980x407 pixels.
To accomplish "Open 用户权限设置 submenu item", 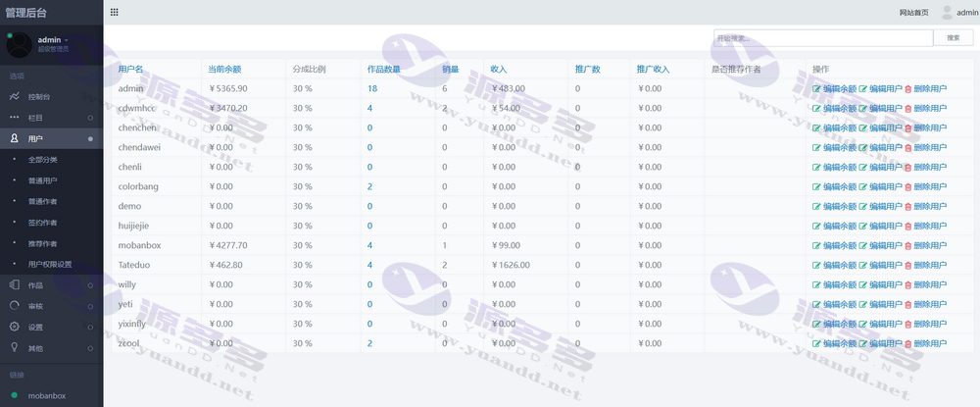I will [x=50, y=264].
